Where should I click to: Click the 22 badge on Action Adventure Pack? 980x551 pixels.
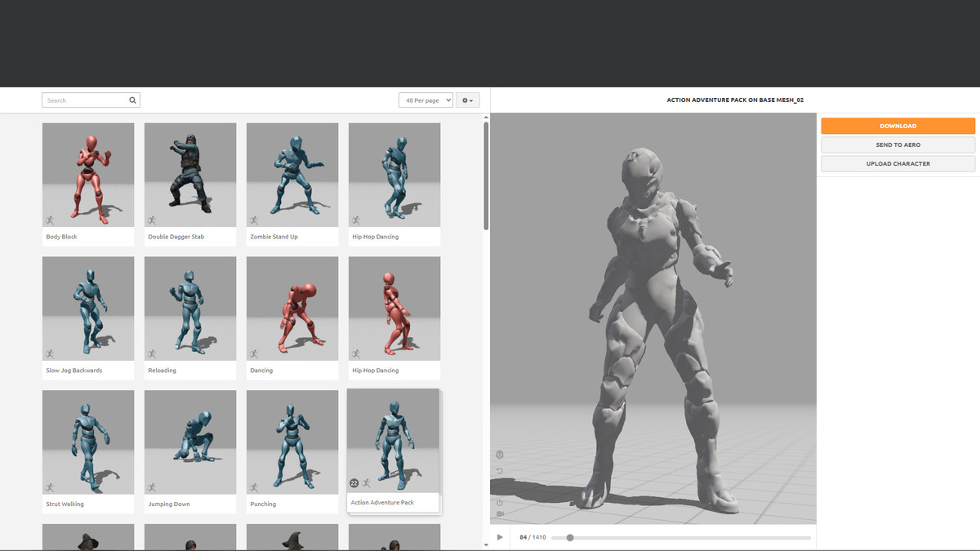point(354,483)
